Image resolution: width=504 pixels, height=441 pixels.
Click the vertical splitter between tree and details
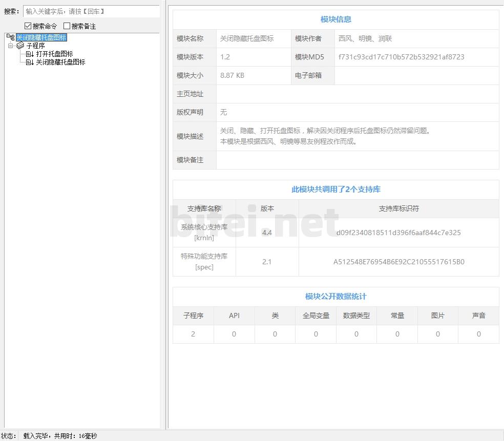pos(164,215)
